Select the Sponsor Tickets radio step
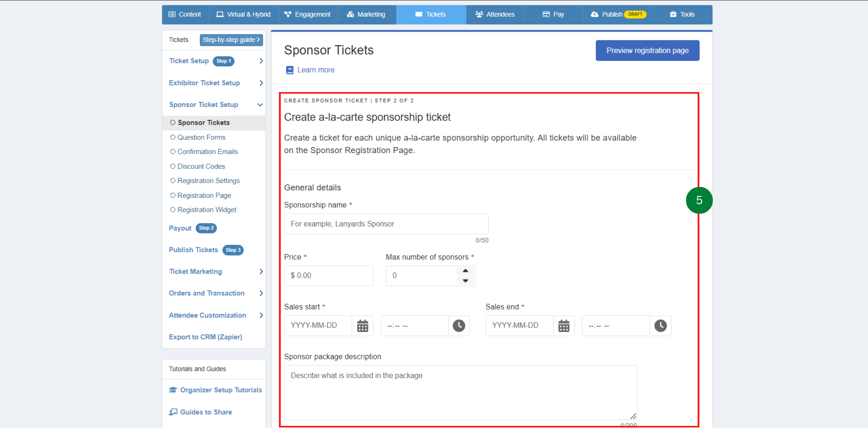 [x=173, y=122]
